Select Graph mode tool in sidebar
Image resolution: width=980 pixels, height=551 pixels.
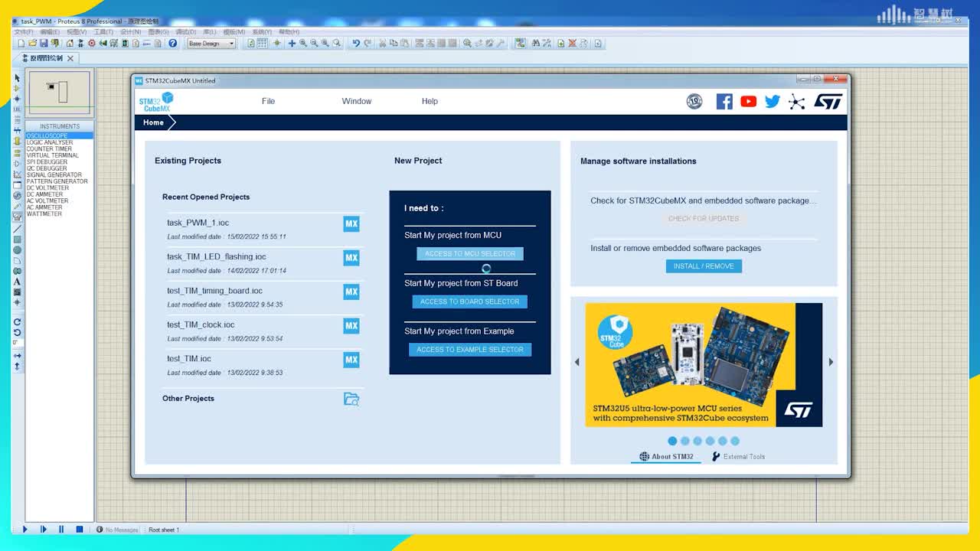[17, 174]
